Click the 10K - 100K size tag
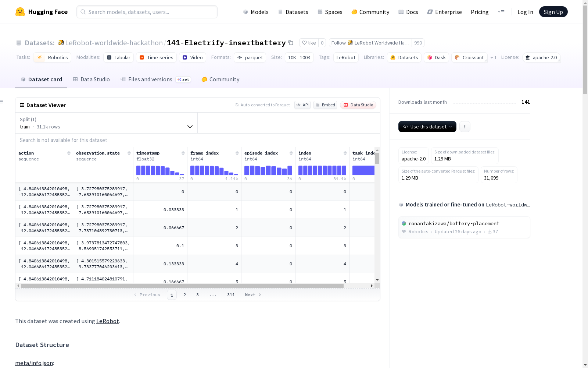 click(x=299, y=57)
